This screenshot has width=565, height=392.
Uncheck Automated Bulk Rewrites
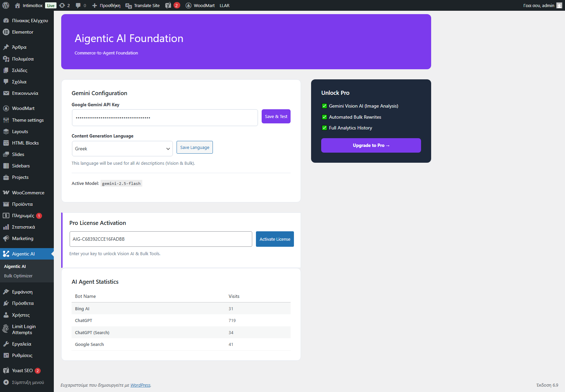[x=324, y=117]
